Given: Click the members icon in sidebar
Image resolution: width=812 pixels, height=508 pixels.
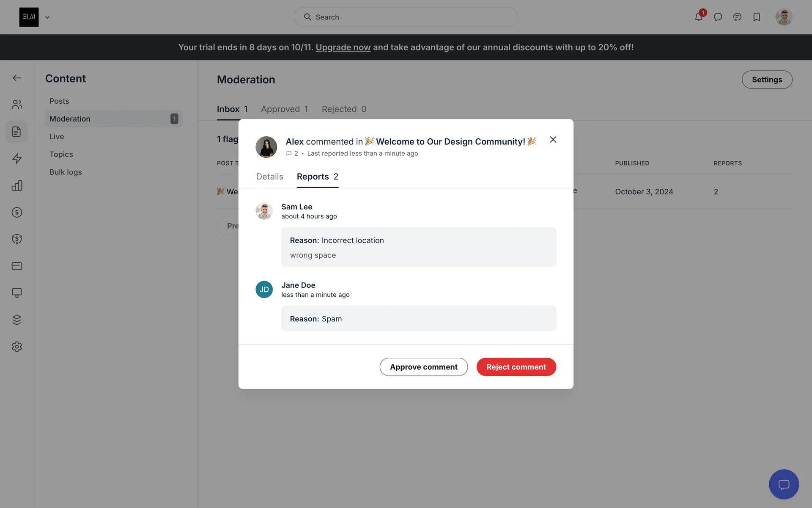Looking at the screenshot, I should pyautogui.click(x=17, y=105).
